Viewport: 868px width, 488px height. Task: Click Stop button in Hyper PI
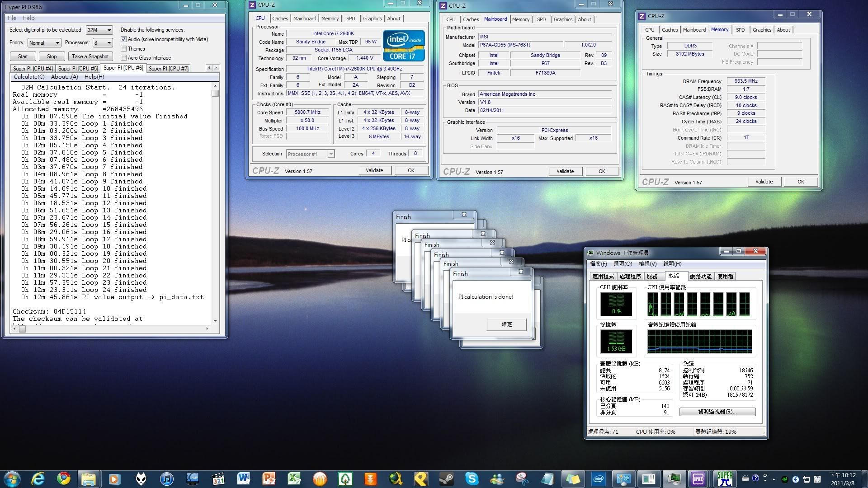52,56
